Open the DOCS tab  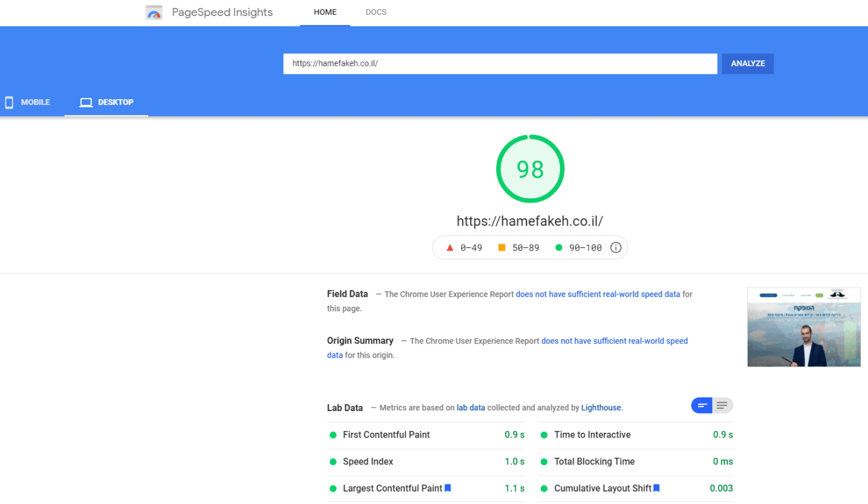pyautogui.click(x=376, y=12)
